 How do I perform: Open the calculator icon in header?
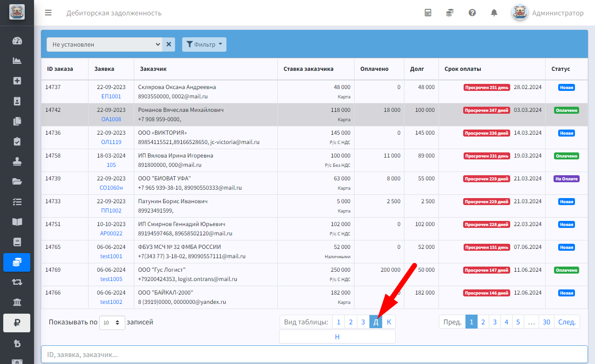click(x=428, y=13)
